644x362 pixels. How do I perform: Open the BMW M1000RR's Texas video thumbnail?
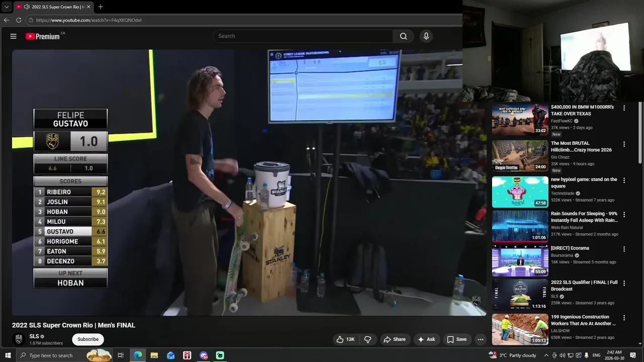point(520,120)
